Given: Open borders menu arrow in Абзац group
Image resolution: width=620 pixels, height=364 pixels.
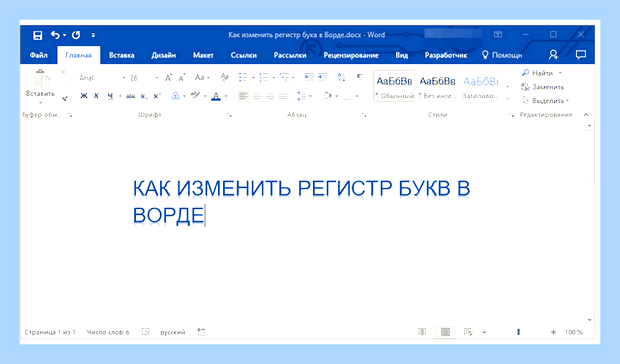Looking at the screenshot, I should (x=357, y=96).
